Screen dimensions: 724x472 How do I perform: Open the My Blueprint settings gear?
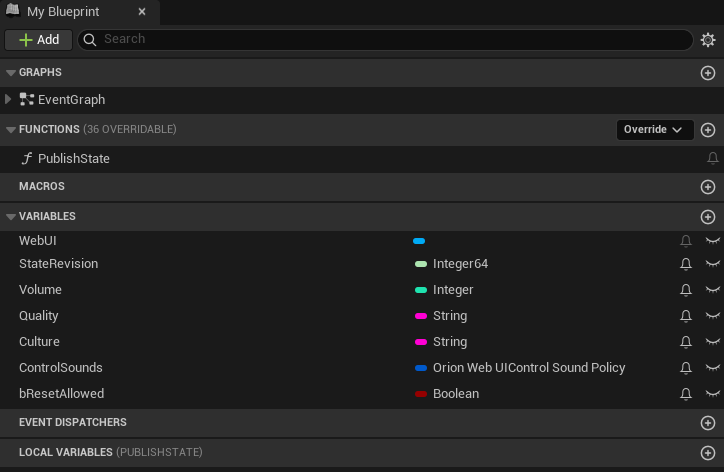708,40
